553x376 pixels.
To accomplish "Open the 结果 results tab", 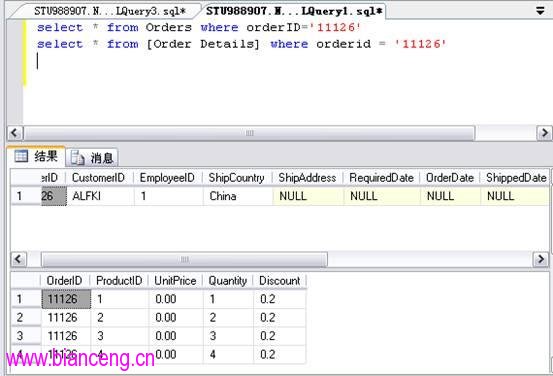I will [36, 156].
